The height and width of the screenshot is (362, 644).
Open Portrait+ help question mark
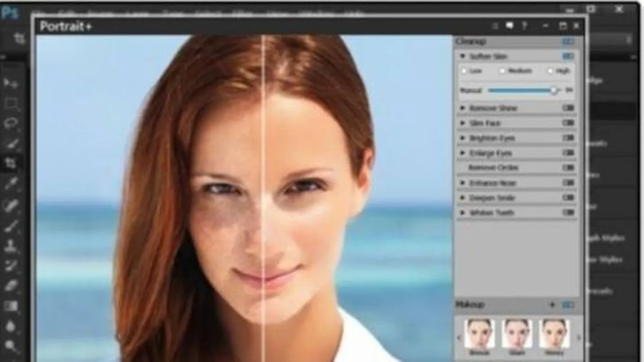click(x=524, y=26)
